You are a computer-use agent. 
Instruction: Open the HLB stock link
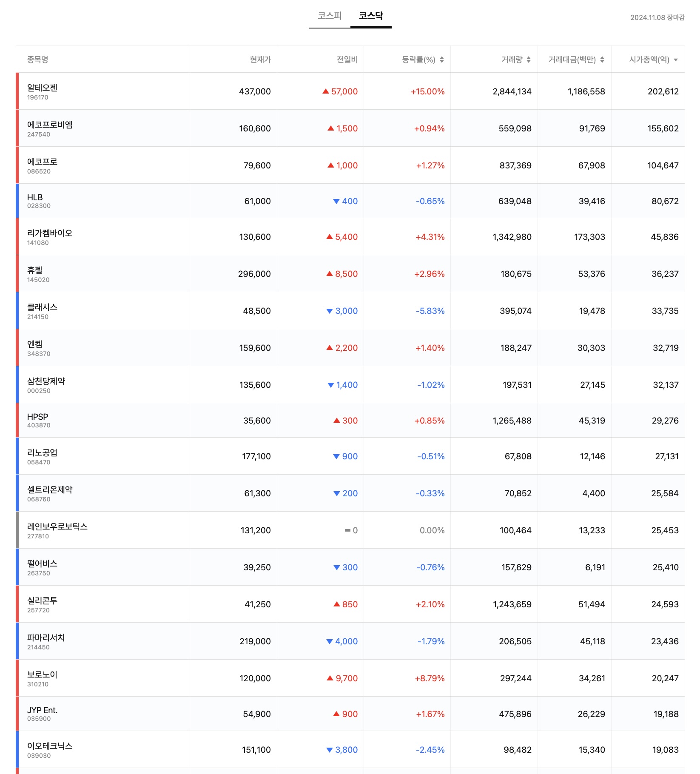click(35, 197)
